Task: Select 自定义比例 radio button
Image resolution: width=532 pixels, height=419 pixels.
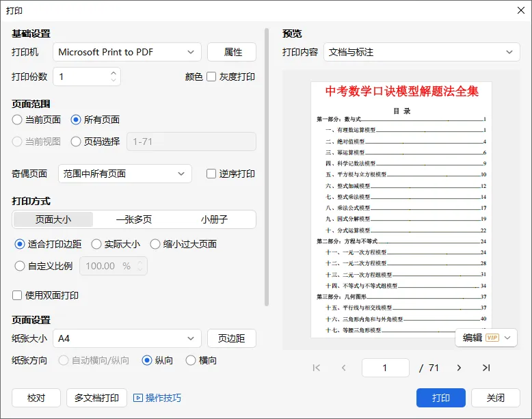Action: 20,266
